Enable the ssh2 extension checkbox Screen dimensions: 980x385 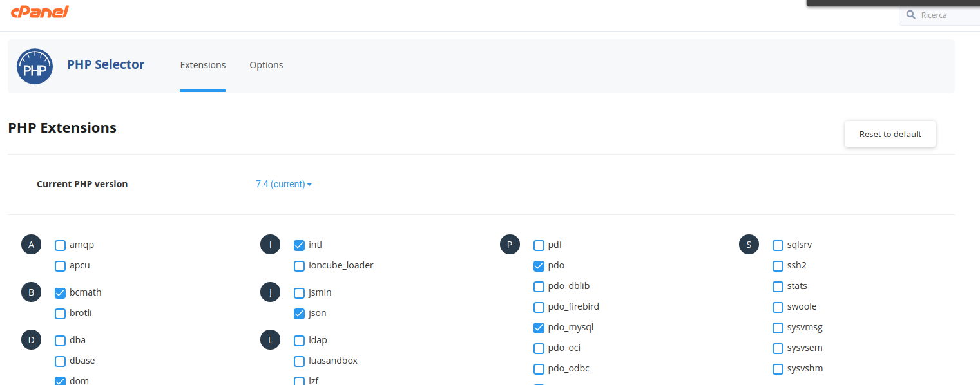778,266
